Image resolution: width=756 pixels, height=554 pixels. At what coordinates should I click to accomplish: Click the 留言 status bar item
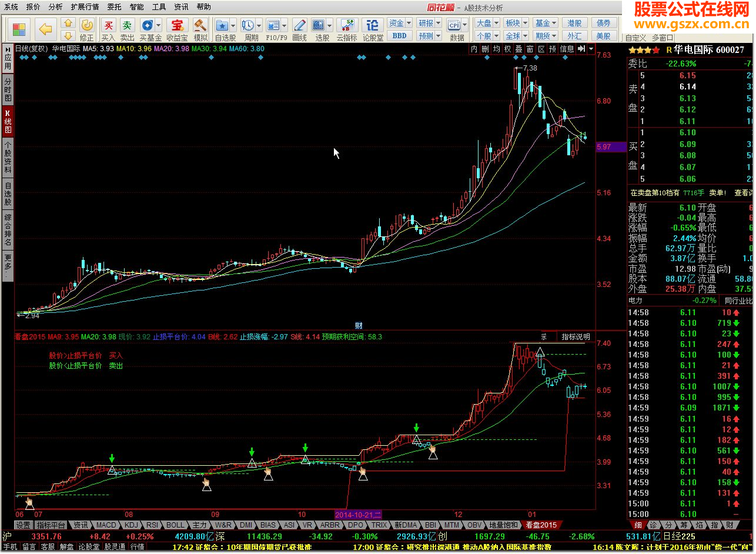coord(29,546)
